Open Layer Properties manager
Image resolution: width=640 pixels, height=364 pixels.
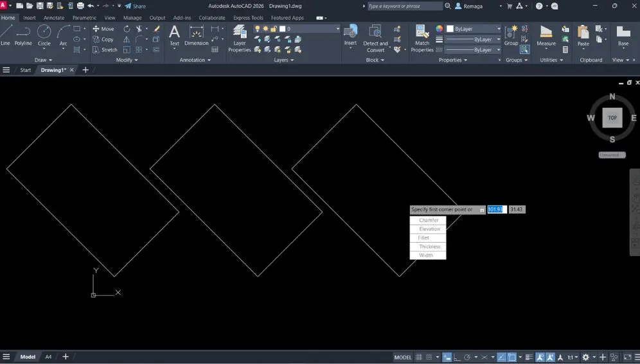(x=240, y=39)
